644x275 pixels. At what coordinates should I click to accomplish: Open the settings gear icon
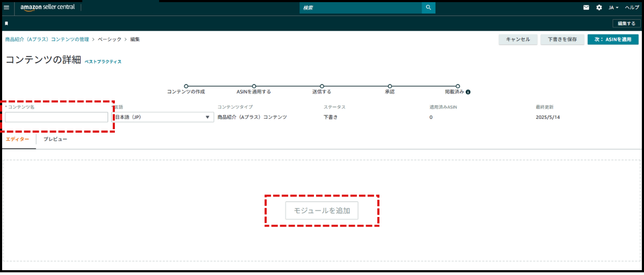click(x=599, y=8)
